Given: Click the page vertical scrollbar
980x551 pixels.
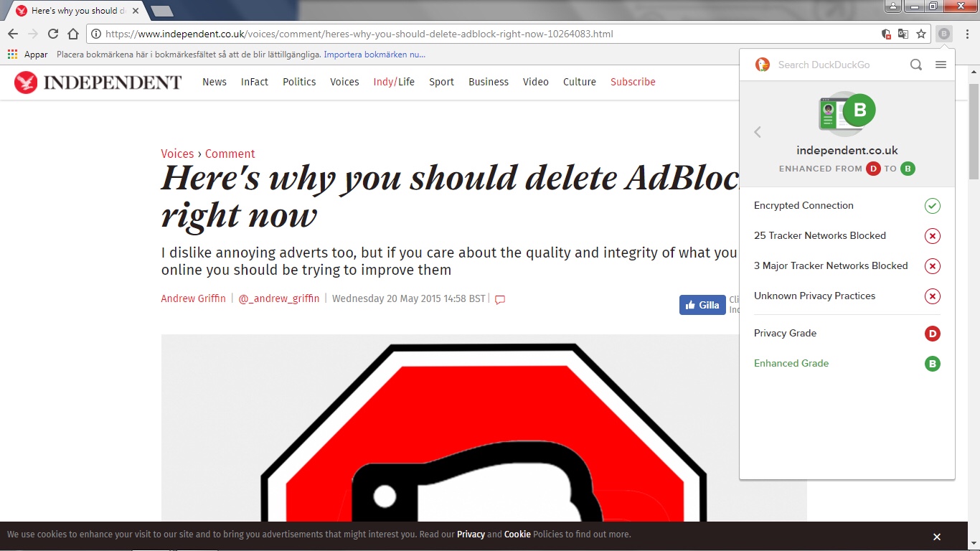Looking at the screenshot, I should coord(974,287).
